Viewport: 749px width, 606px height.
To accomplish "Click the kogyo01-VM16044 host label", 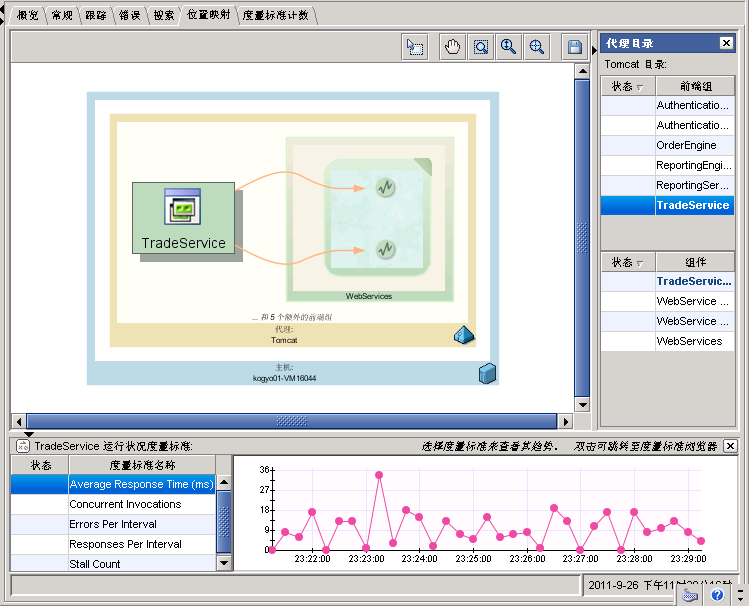I will tap(284, 378).
